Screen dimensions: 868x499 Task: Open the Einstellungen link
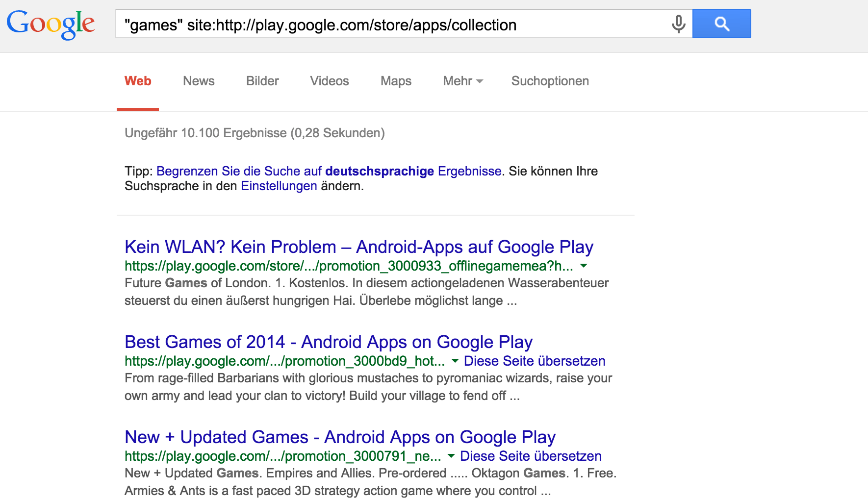tap(279, 186)
